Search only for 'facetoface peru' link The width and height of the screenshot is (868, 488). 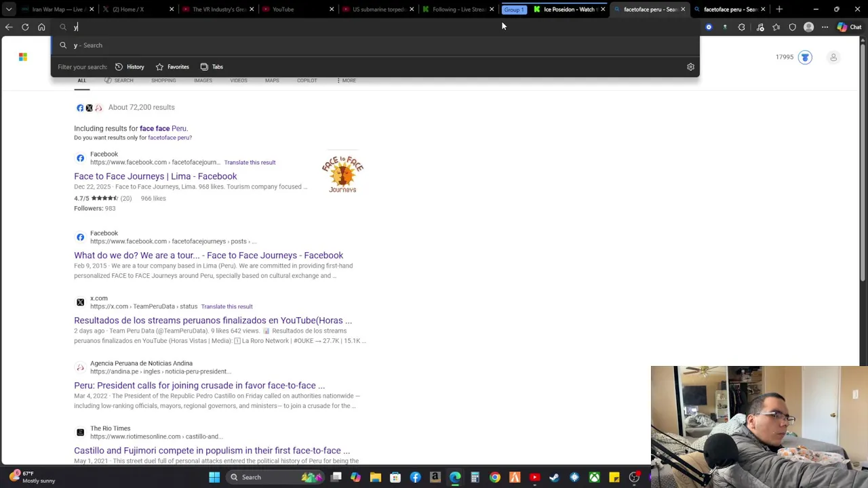170,138
